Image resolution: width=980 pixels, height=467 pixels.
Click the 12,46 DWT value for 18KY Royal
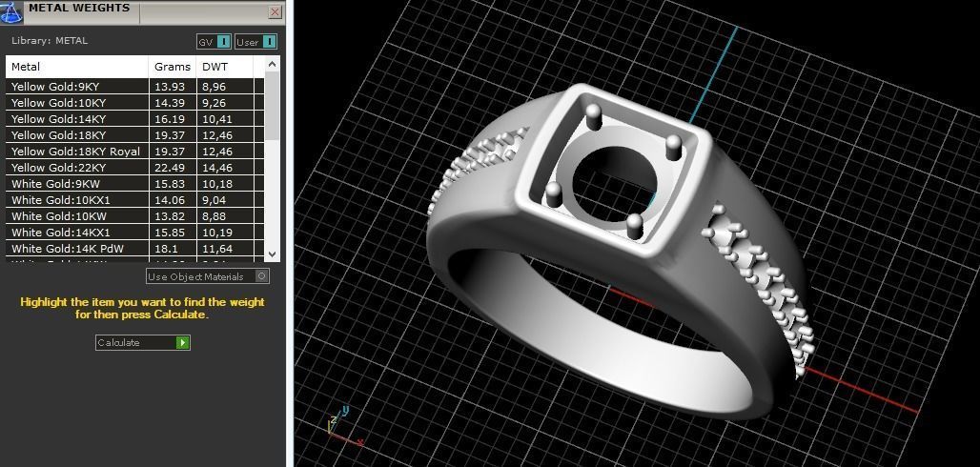point(217,152)
